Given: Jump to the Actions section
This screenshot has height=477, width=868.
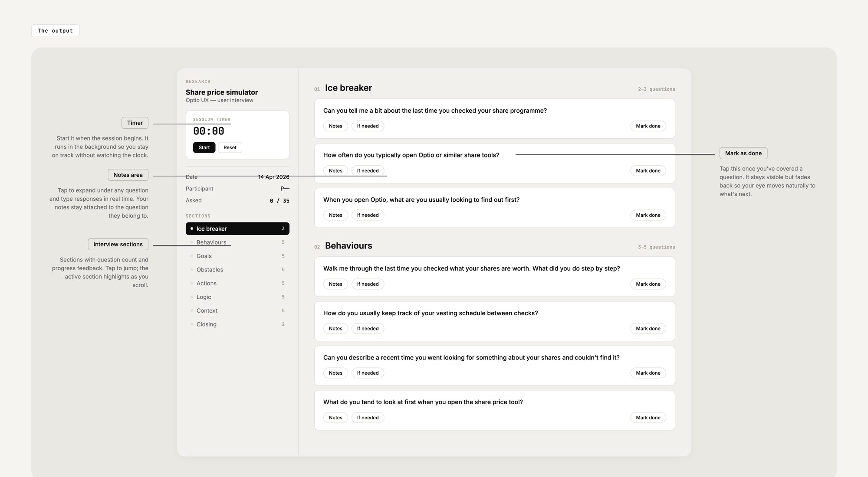Looking at the screenshot, I should 237,283.
